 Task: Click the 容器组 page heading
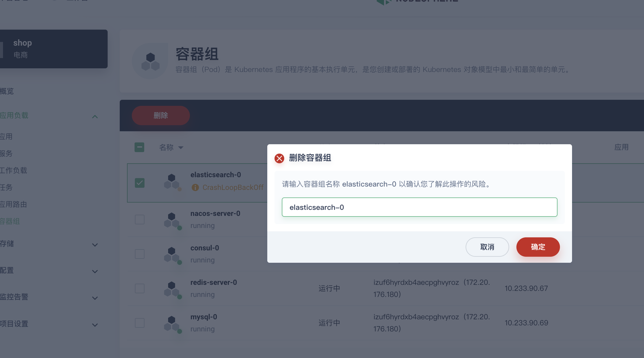pos(197,54)
